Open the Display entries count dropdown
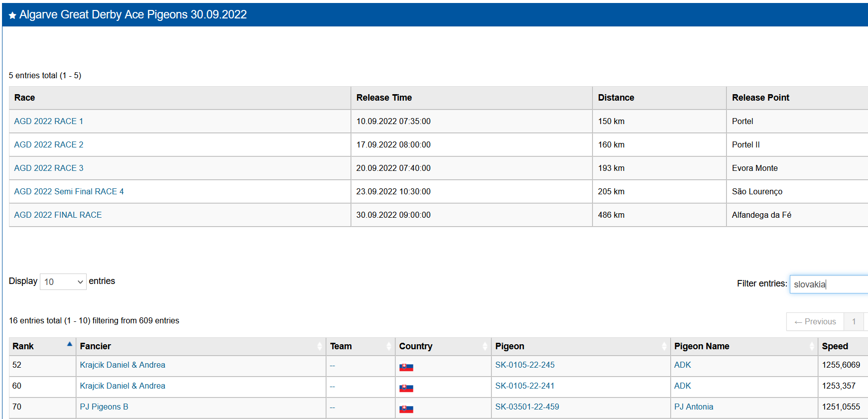 point(63,281)
